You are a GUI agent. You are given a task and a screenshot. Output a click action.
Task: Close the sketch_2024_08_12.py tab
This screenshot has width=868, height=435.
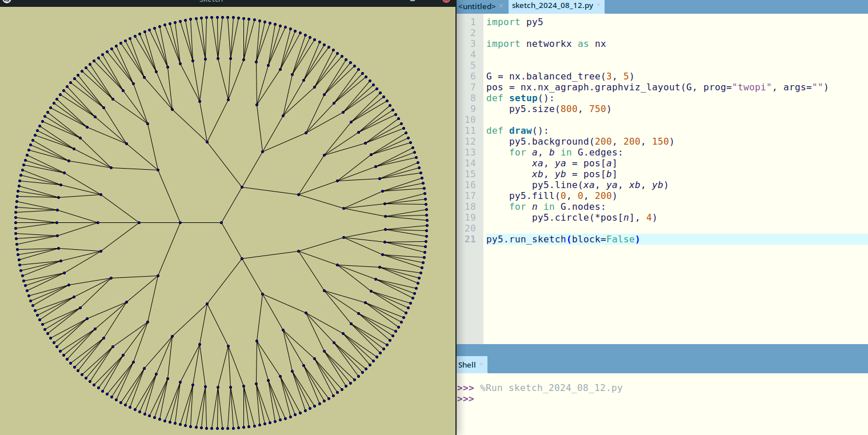pos(598,6)
